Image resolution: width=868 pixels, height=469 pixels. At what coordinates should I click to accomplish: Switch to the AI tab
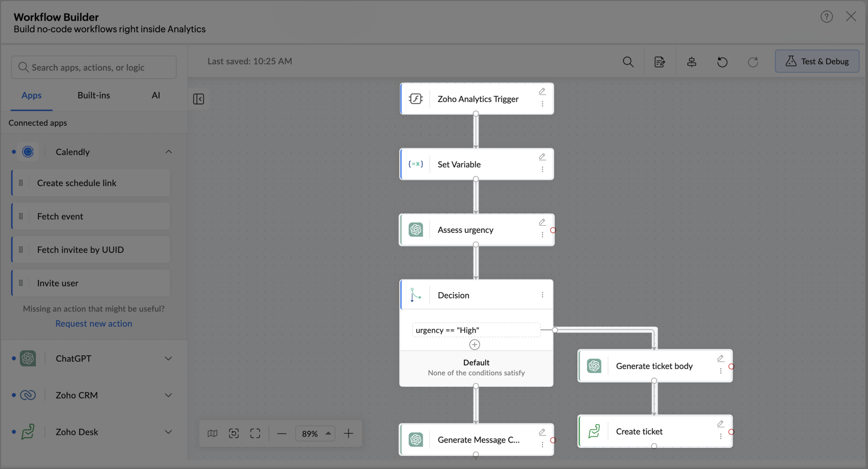[x=156, y=95]
